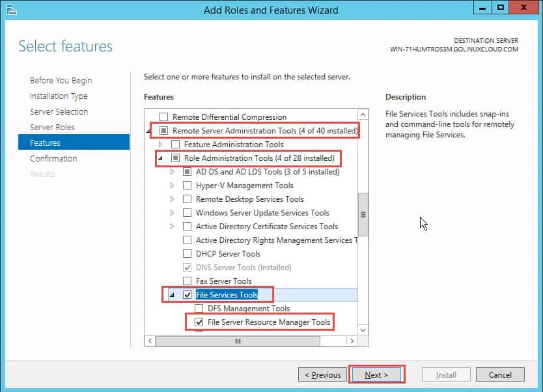Click the features list scrollbar down arrow
Image resolution: width=543 pixels, height=392 pixels.
tap(363, 330)
